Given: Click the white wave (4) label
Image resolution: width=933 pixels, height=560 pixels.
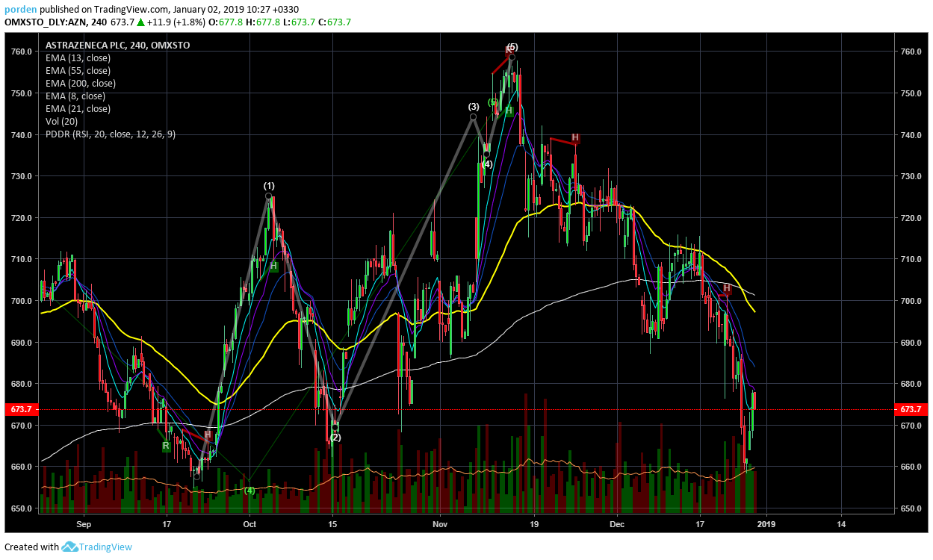Looking at the screenshot, I should pos(486,164).
